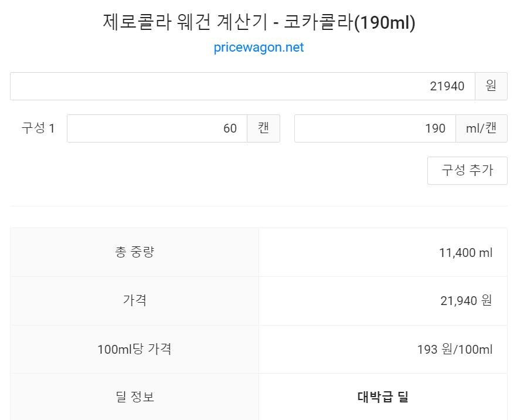517x420 pixels.
Task: Select the 딜 정보 row label
Action: (x=135, y=397)
